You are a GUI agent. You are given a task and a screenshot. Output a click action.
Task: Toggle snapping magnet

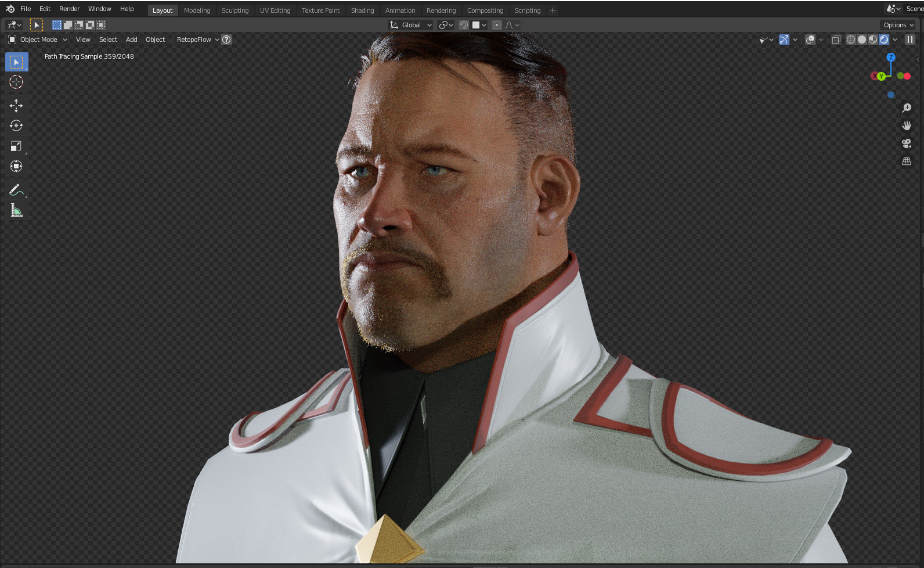(464, 25)
